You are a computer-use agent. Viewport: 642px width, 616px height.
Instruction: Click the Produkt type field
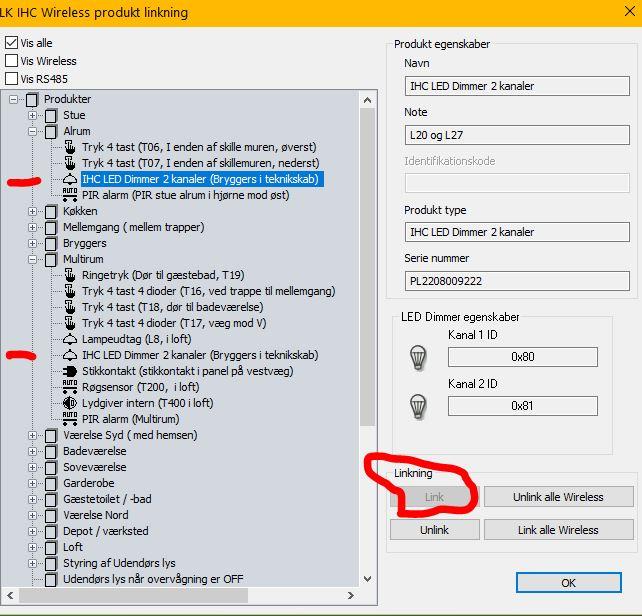click(517, 232)
